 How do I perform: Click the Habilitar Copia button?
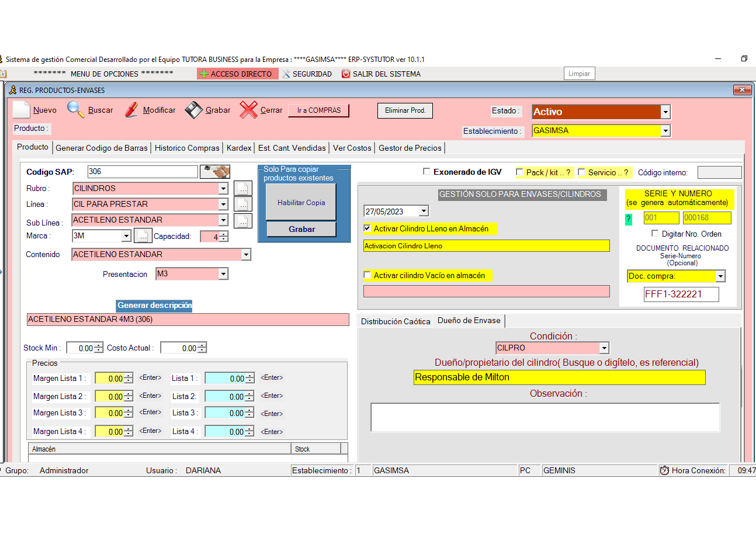coord(301,202)
